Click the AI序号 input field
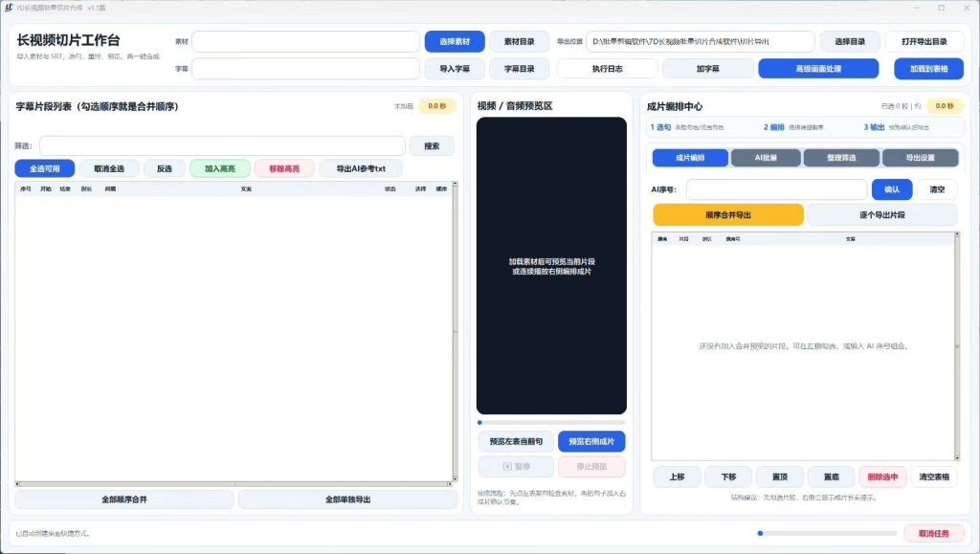980x554 pixels. click(x=776, y=189)
